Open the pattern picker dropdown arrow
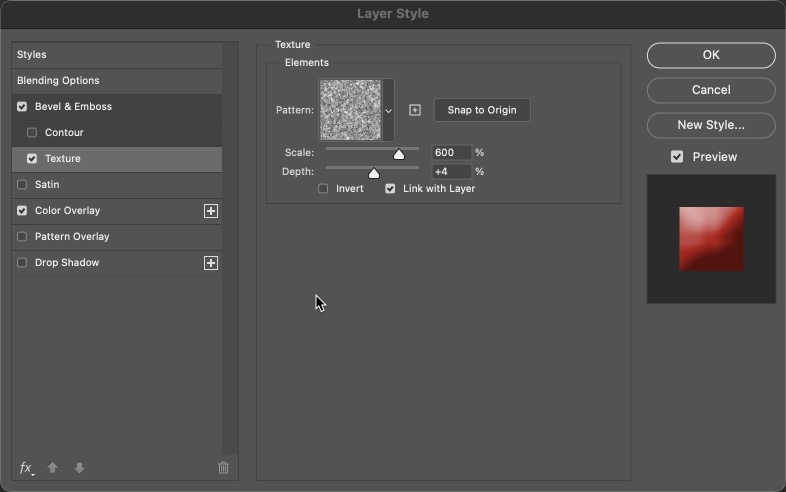Image resolution: width=786 pixels, height=492 pixels. click(388, 110)
